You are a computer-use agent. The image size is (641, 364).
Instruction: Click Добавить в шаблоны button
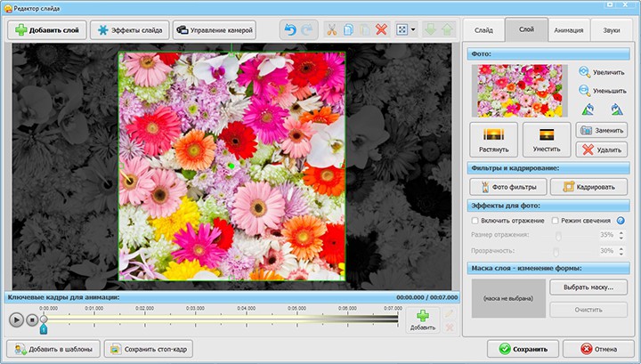[x=53, y=349]
